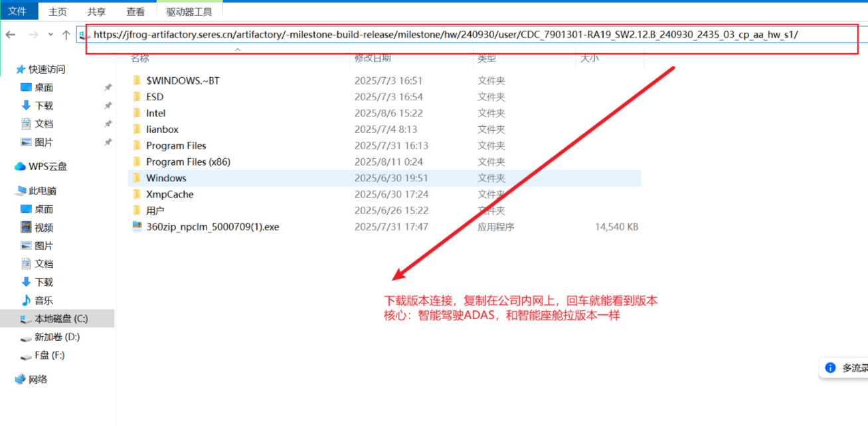868x426 pixels.
Task: Select the Program Files (x86) folder
Action: pyautogui.click(x=188, y=161)
